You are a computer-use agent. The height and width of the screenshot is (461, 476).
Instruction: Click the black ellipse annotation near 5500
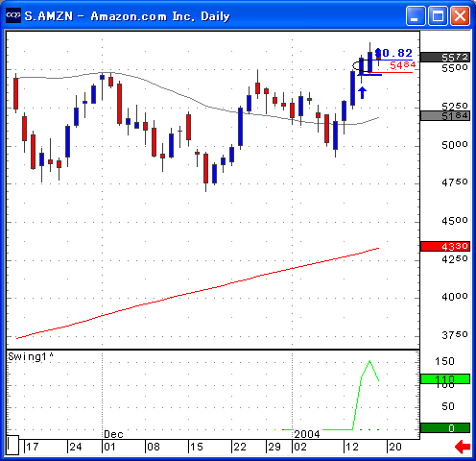pos(361,66)
